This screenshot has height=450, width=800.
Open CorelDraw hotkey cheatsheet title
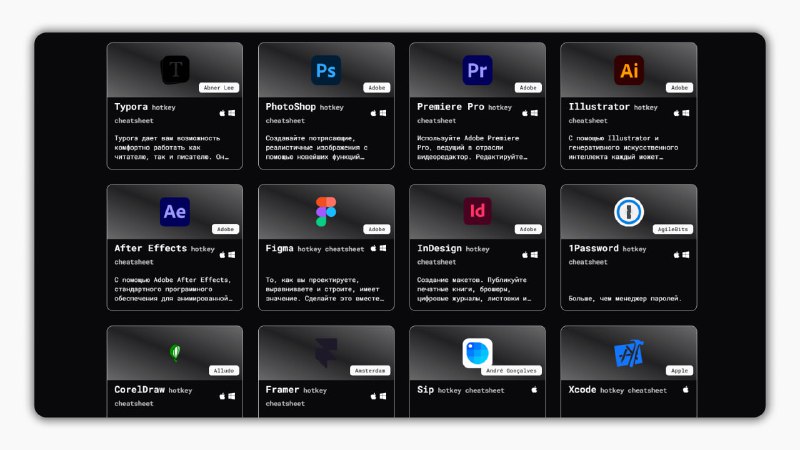click(153, 396)
